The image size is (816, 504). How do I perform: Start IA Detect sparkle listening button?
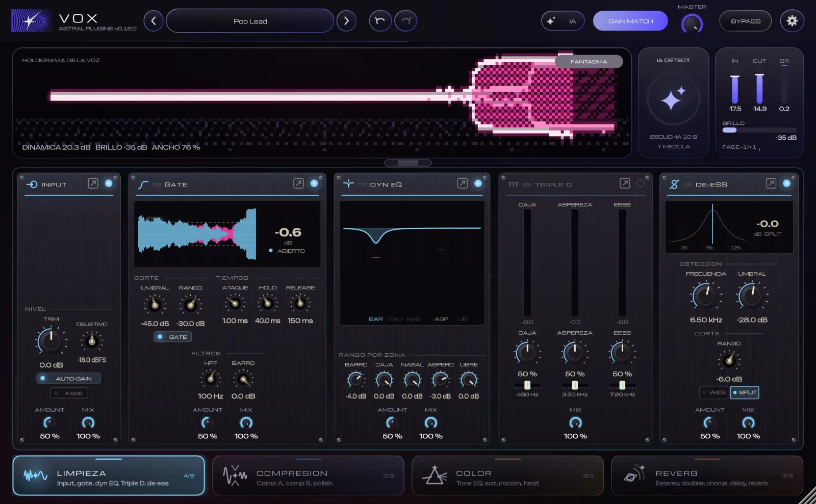(673, 99)
